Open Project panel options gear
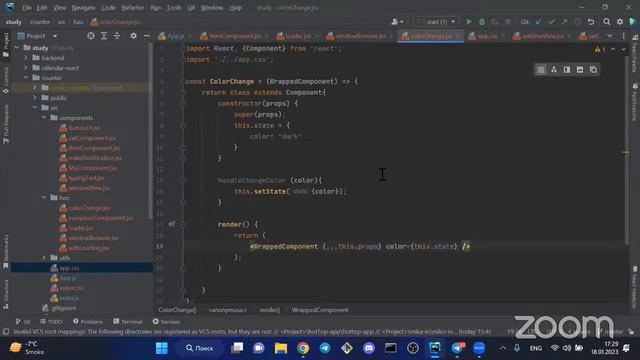The height and width of the screenshot is (360, 640). coord(133,36)
